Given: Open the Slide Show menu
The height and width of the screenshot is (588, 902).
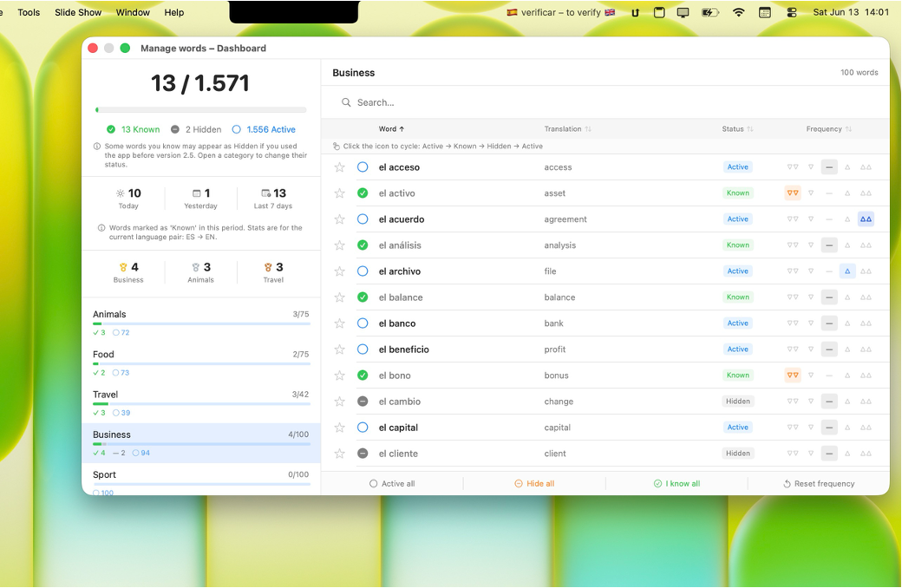Looking at the screenshot, I should coord(78,13).
